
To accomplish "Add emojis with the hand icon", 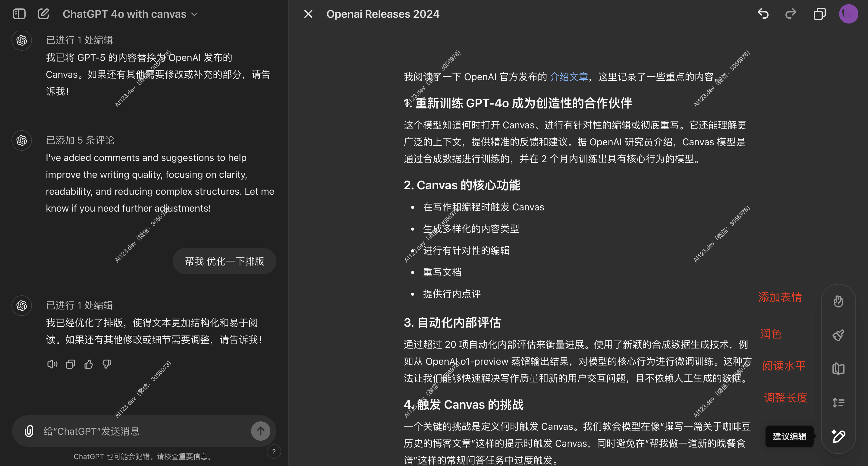I will click(838, 301).
